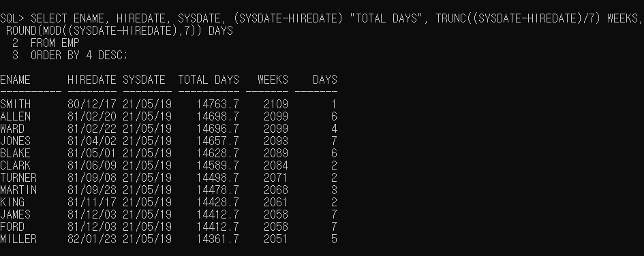Select the name TURNER

click(18, 178)
